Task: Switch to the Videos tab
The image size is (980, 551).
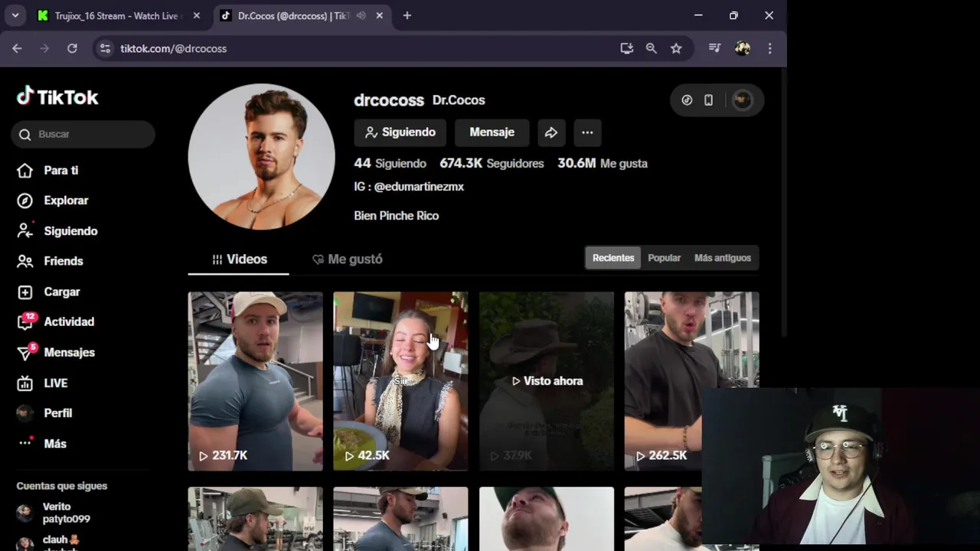Action: [239, 259]
